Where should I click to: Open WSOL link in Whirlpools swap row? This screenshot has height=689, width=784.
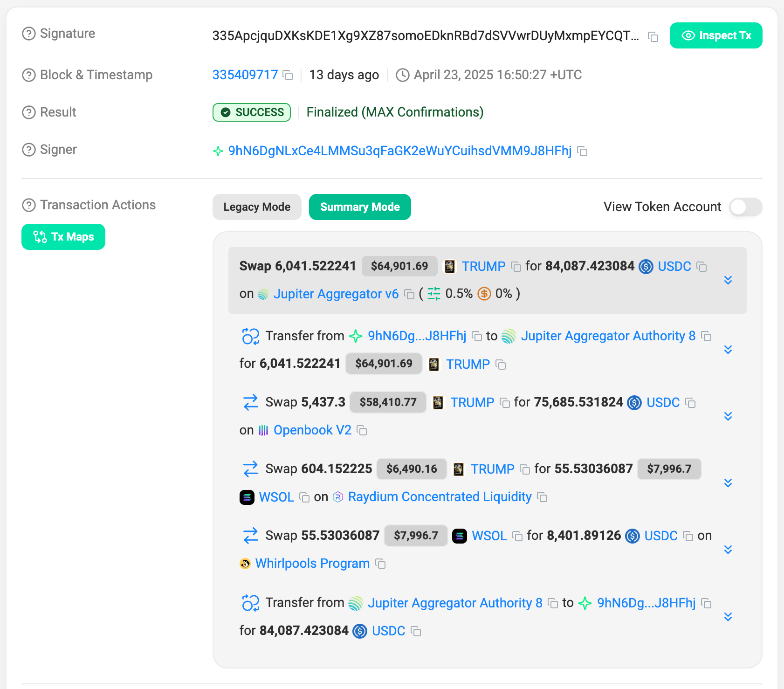[489, 536]
